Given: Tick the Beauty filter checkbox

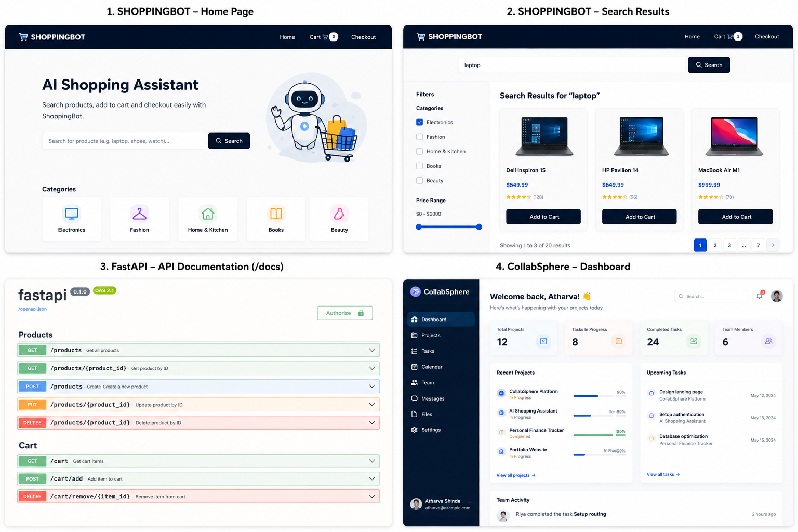Looking at the screenshot, I should (x=419, y=180).
